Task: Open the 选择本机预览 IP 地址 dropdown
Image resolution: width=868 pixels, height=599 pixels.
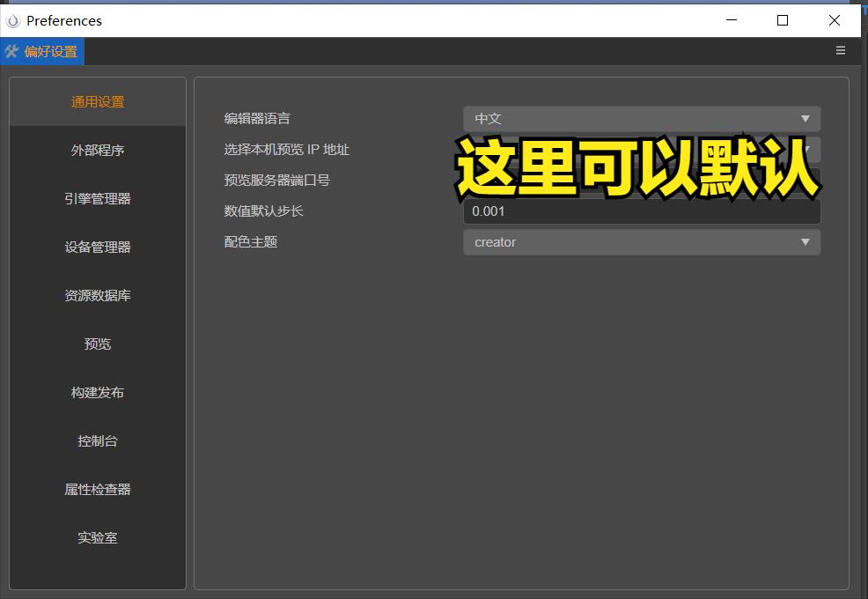Action: pos(641,150)
